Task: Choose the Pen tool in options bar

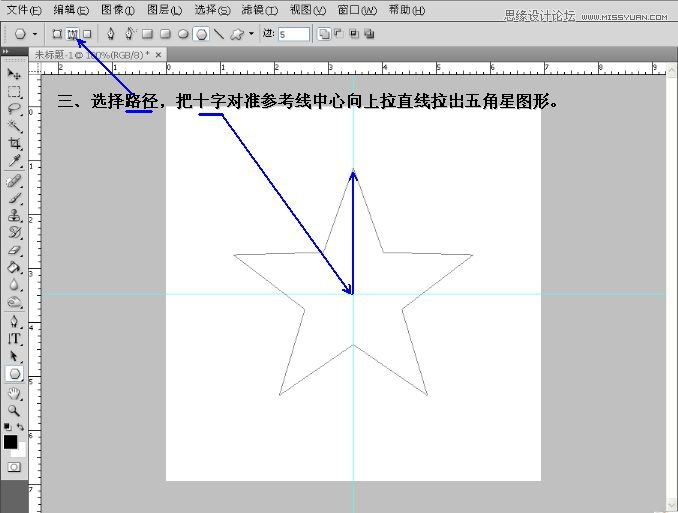Action: [111, 34]
